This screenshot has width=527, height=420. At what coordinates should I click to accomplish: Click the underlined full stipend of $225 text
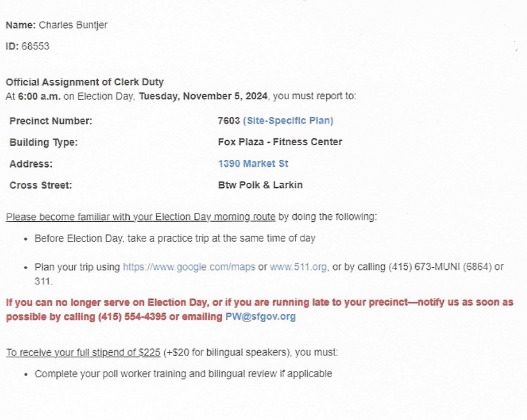[x=83, y=352]
